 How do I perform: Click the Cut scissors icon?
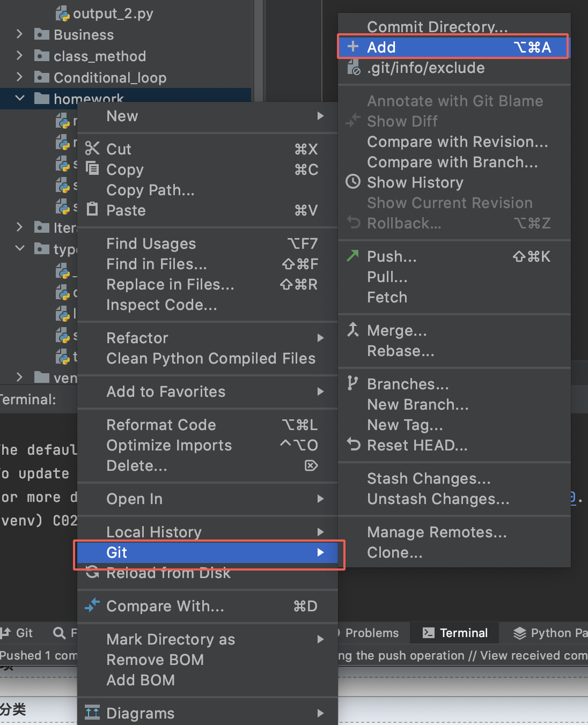(x=92, y=149)
